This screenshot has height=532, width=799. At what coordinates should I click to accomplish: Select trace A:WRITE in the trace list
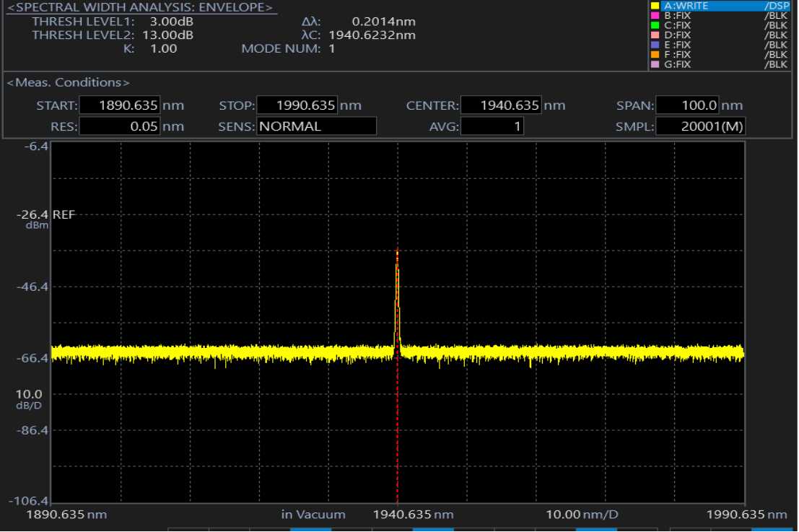pyautogui.click(x=686, y=6)
